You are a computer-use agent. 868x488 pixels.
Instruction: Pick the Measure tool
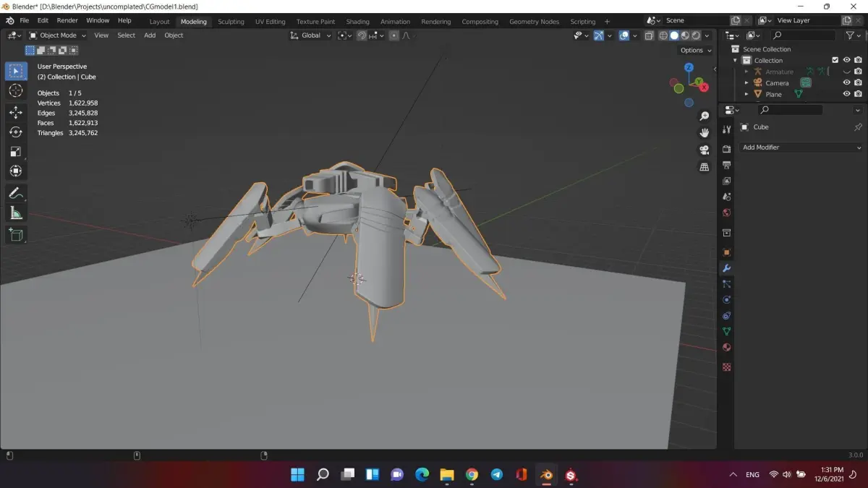(16, 213)
